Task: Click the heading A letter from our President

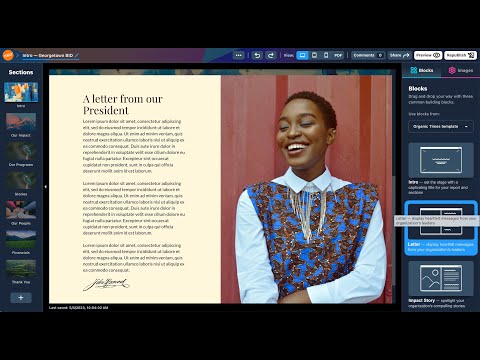Action: point(123,104)
